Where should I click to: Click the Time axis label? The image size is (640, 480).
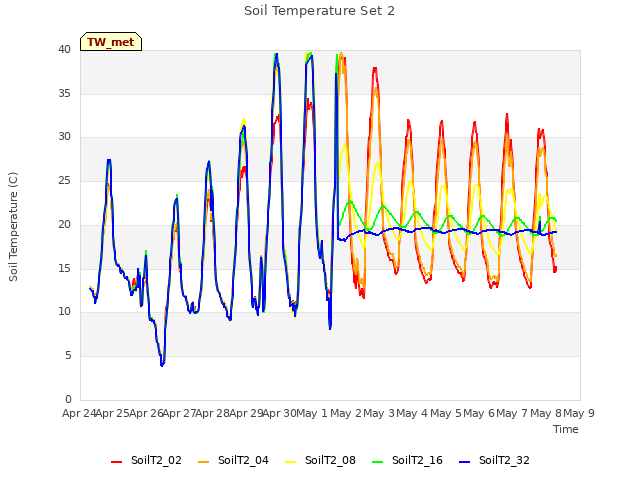pyautogui.click(x=566, y=429)
